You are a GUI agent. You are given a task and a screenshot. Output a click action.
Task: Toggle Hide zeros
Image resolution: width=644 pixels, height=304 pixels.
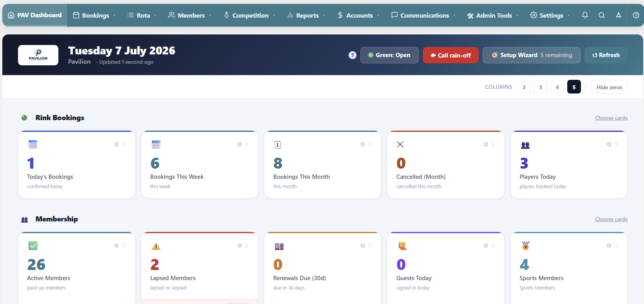pyautogui.click(x=609, y=87)
